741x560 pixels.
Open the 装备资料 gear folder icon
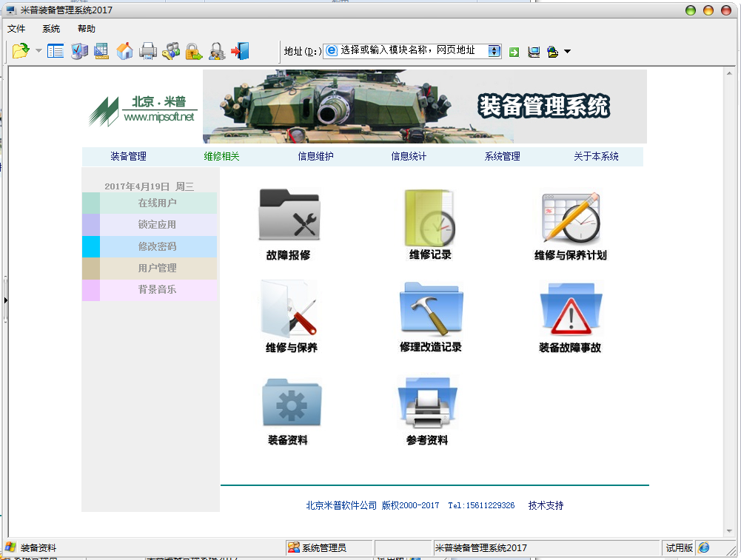tap(292, 402)
